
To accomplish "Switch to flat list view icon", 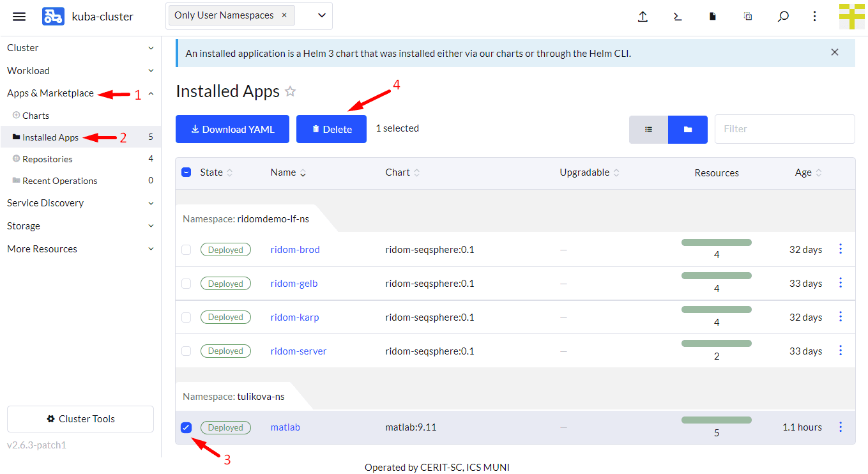I will [648, 129].
